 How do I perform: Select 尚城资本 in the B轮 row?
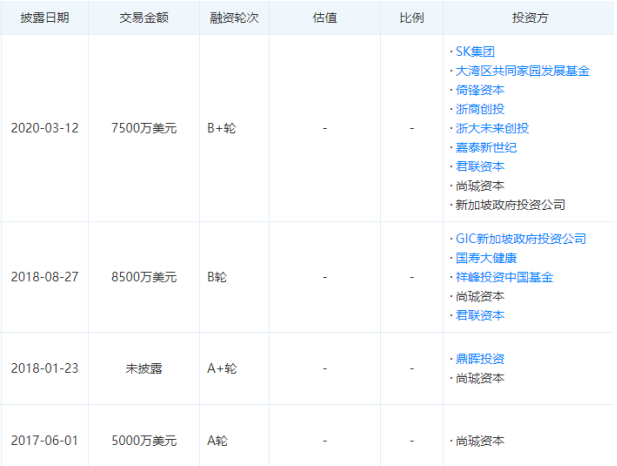[480, 296]
